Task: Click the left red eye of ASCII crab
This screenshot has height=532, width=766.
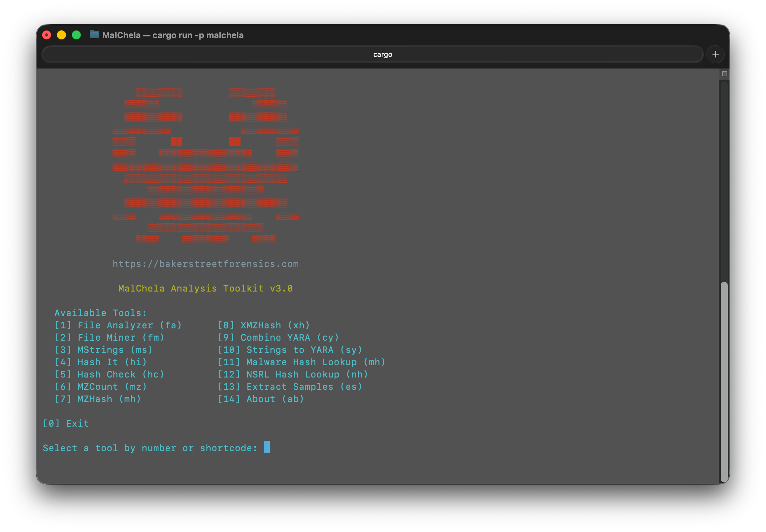Action: 176,142
